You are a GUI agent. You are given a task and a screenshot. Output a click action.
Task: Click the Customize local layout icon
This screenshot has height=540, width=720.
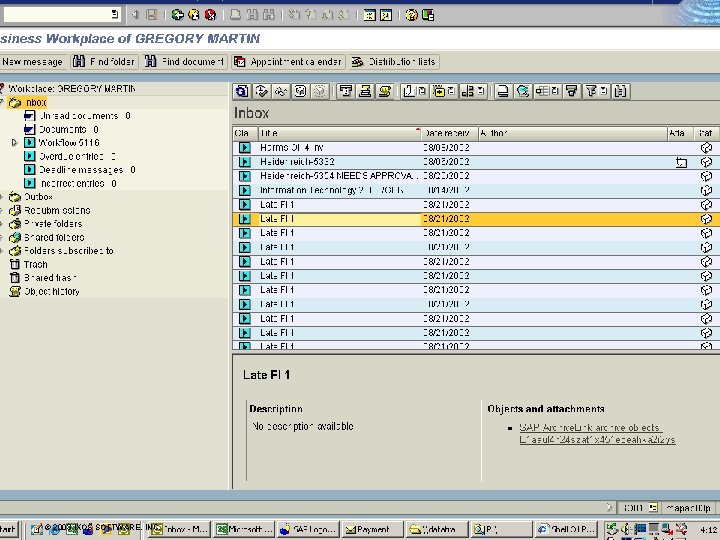(428, 15)
